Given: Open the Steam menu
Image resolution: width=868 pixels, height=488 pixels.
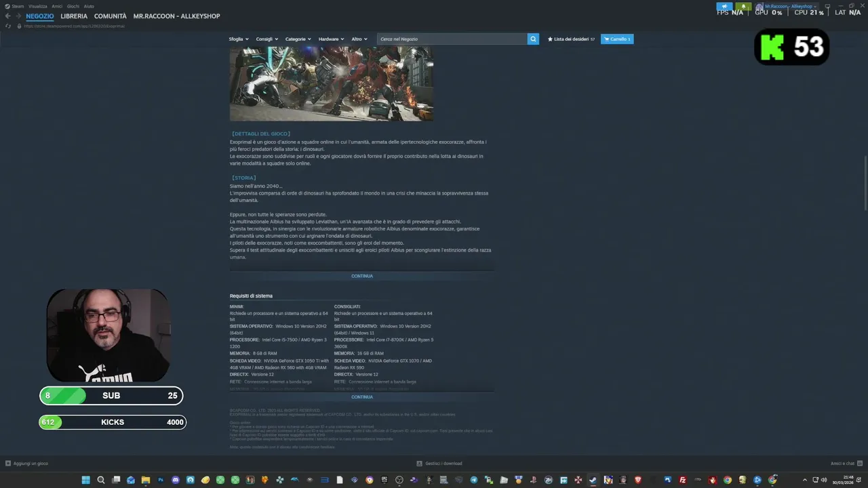Looking at the screenshot, I should [x=15, y=6].
